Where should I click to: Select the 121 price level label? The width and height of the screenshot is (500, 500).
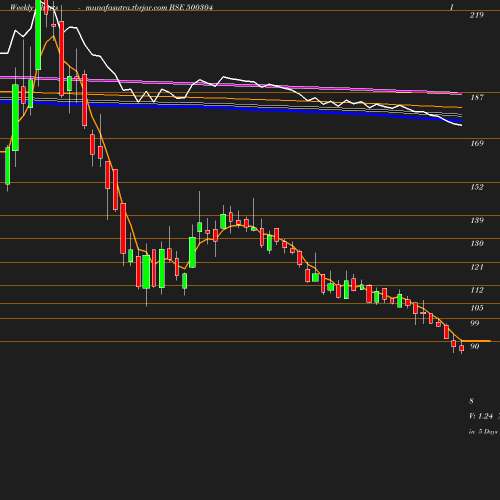(477, 267)
